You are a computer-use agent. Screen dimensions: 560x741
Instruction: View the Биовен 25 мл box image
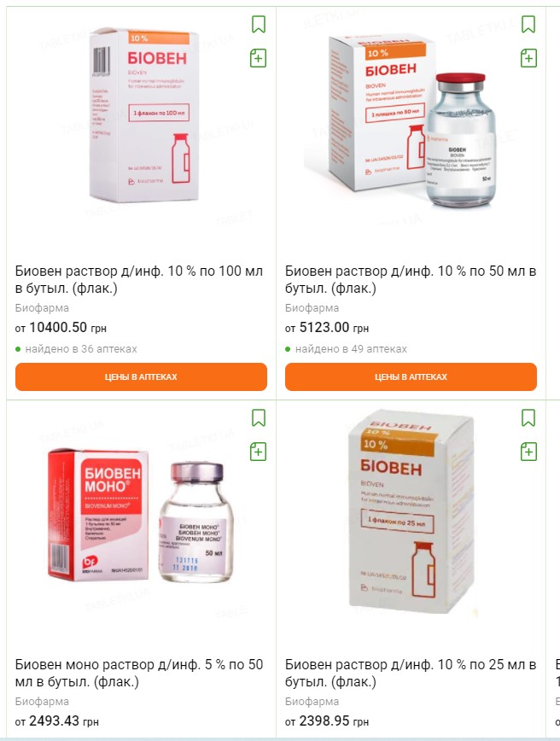pos(411,513)
